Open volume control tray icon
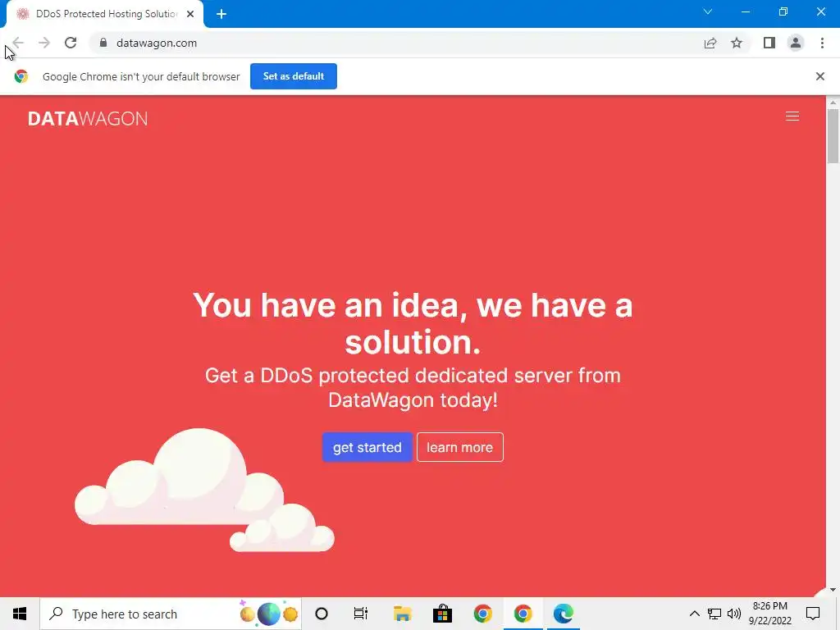840x630 pixels. click(734, 614)
